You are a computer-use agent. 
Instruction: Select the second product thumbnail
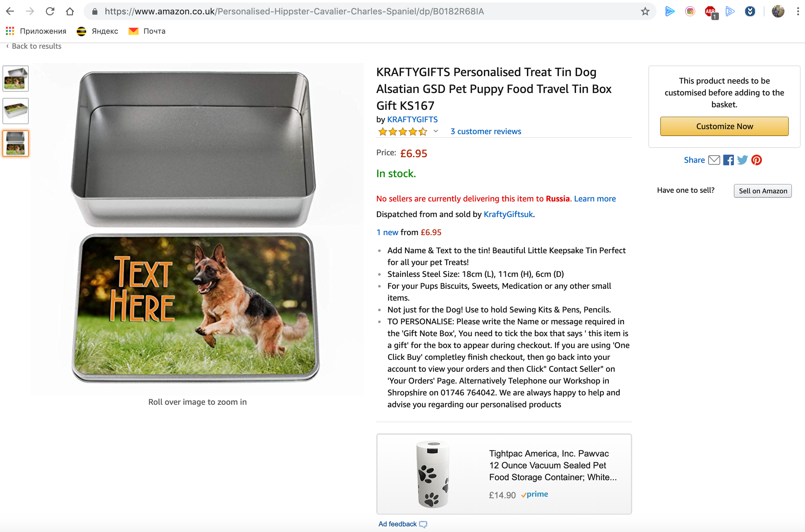pos(16,111)
